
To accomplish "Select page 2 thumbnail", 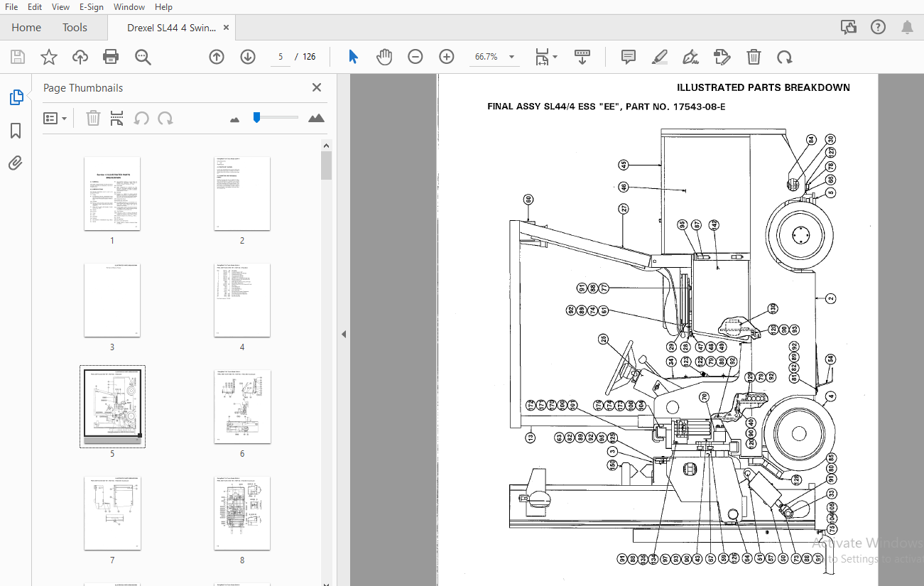I will click(x=242, y=194).
